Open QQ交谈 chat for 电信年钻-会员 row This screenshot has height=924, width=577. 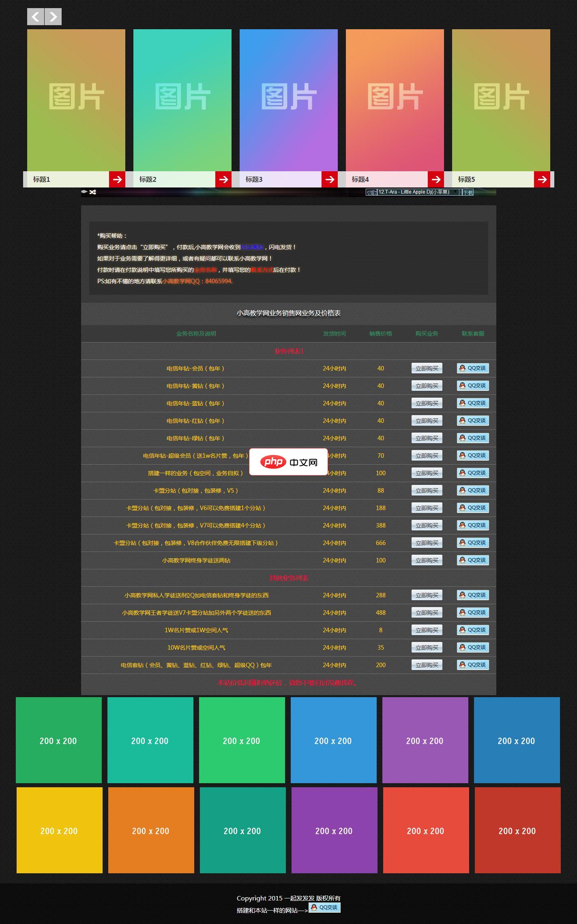pyautogui.click(x=473, y=368)
